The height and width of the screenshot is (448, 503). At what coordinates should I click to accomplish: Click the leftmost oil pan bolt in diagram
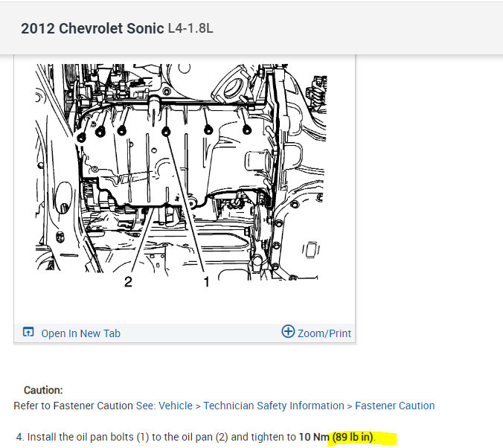coord(82,138)
